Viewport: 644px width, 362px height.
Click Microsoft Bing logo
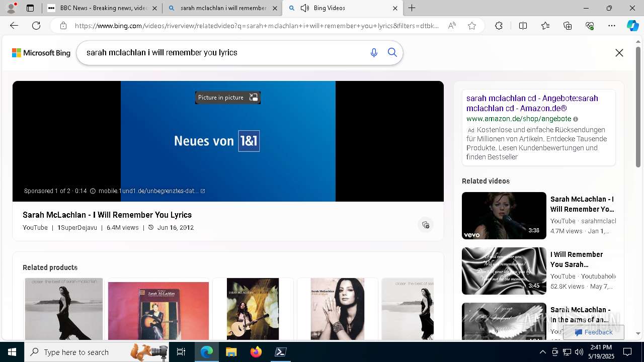[x=41, y=53]
